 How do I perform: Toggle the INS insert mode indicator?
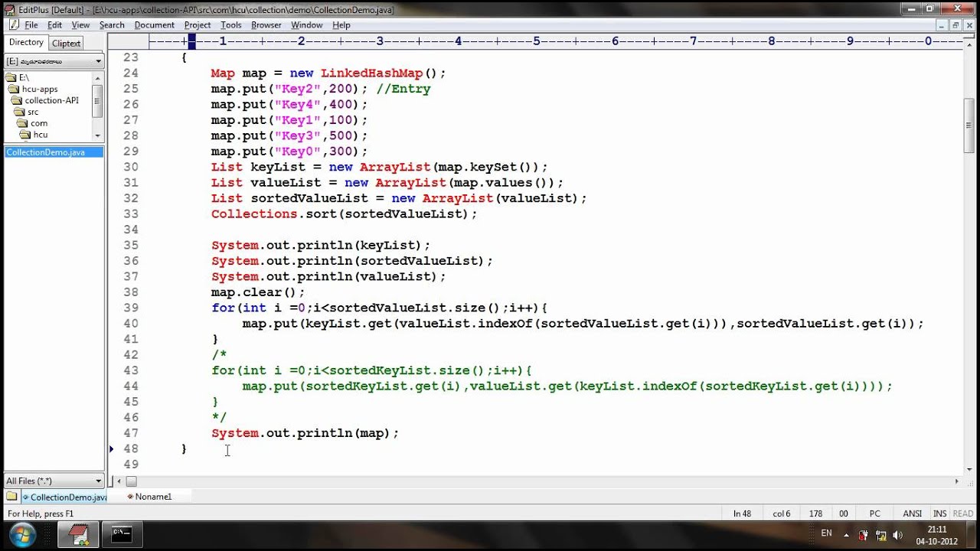[x=939, y=514]
